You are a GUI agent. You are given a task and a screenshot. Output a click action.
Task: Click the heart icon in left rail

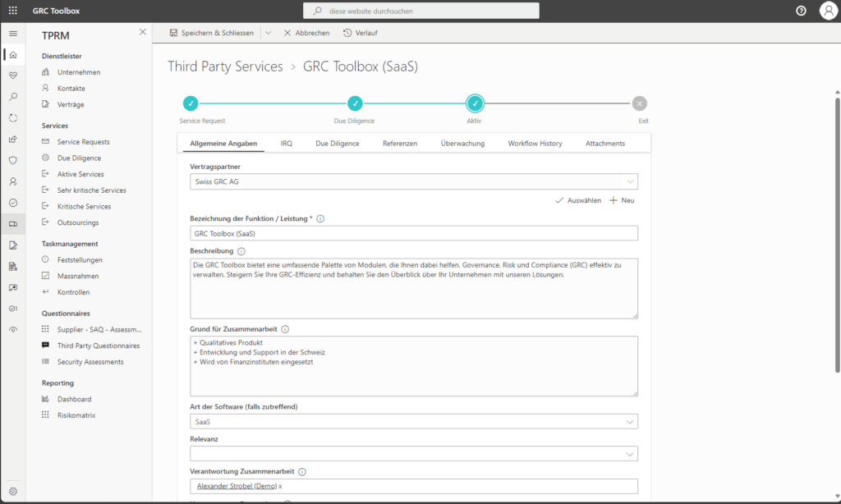point(13,76)
